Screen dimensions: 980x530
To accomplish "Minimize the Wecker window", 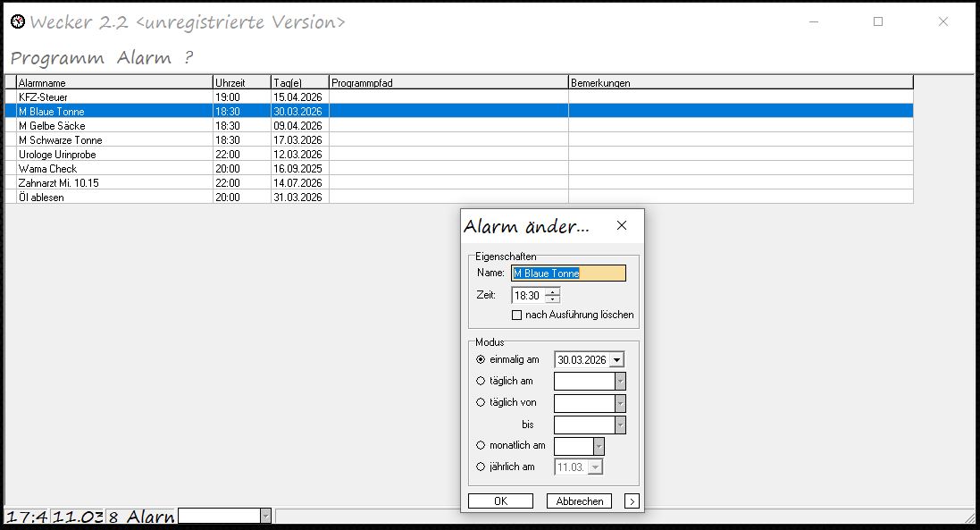I will click(812, 22).
